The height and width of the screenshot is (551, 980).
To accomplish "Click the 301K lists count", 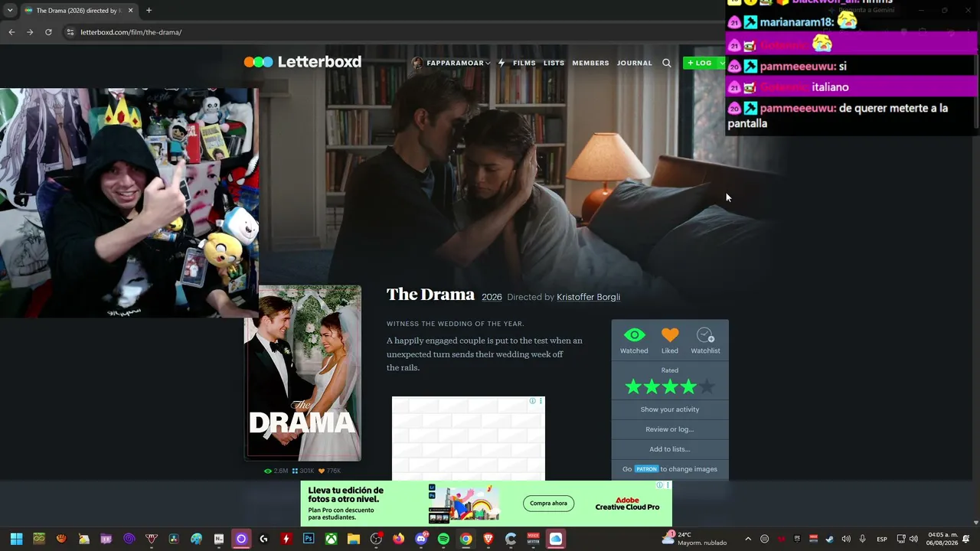I will (303, 471).
